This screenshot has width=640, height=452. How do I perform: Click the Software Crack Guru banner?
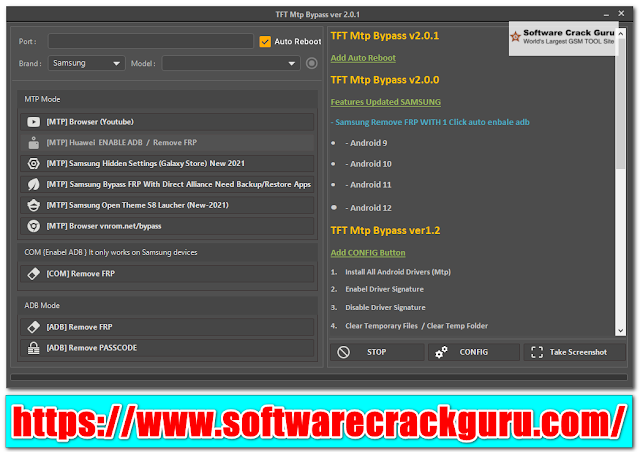click(564, 37)
